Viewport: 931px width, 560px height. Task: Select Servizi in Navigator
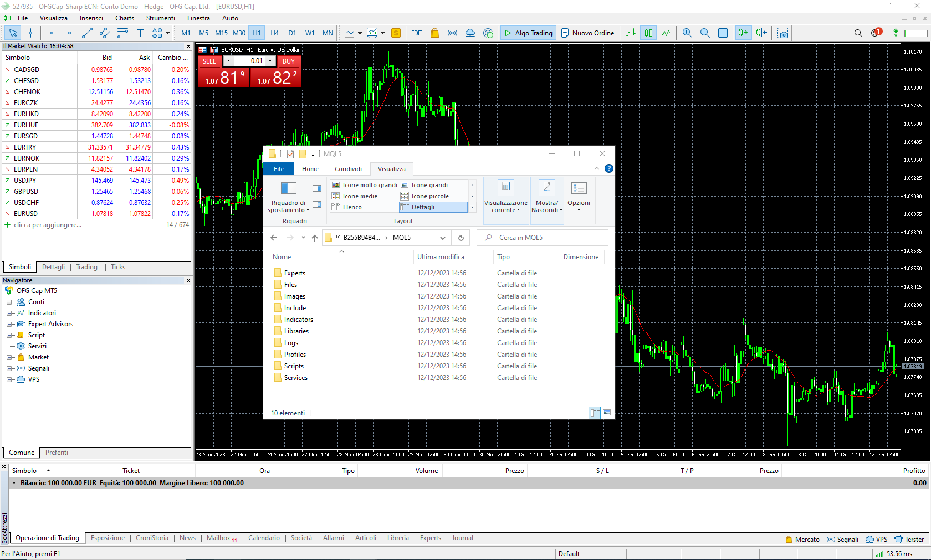click(x=37, y=346)
